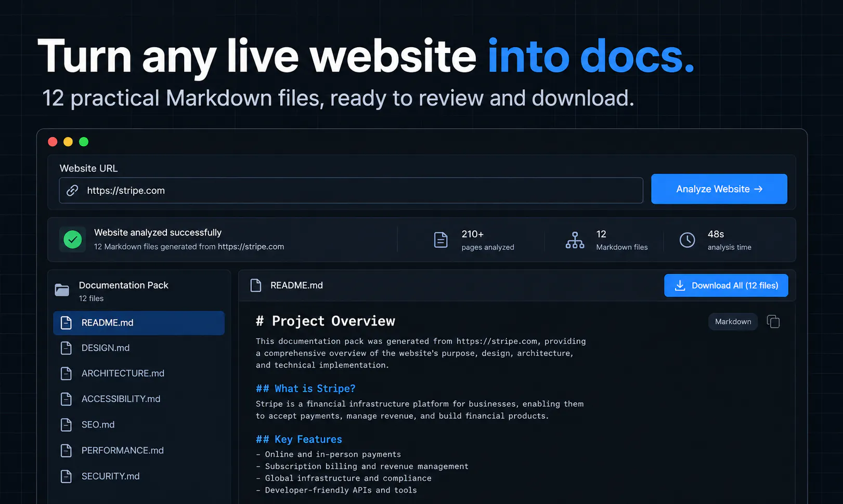Open ARCHITECTURE.md from the file list
The height and width of the screenshot is (504, 843).
click(x=139, y=374)
